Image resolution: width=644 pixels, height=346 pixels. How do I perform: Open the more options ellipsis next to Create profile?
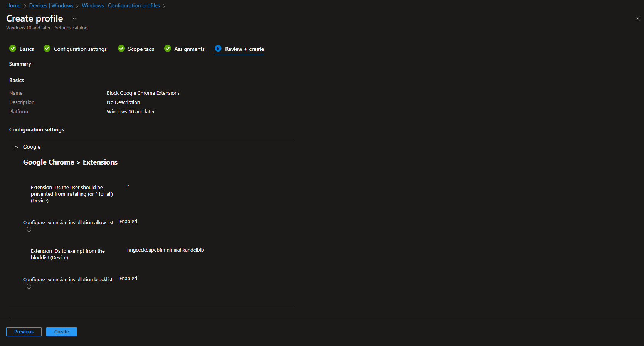(x=75, y=18)
